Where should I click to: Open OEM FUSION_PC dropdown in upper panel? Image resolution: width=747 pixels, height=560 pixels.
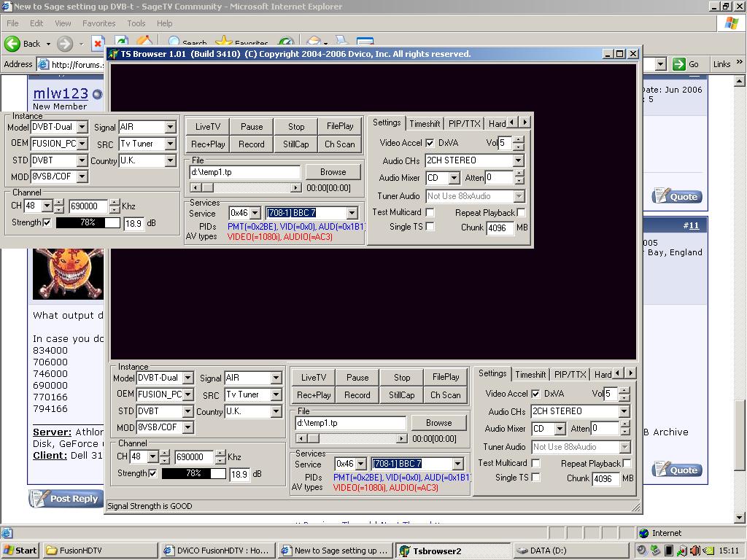pos(82,144)
